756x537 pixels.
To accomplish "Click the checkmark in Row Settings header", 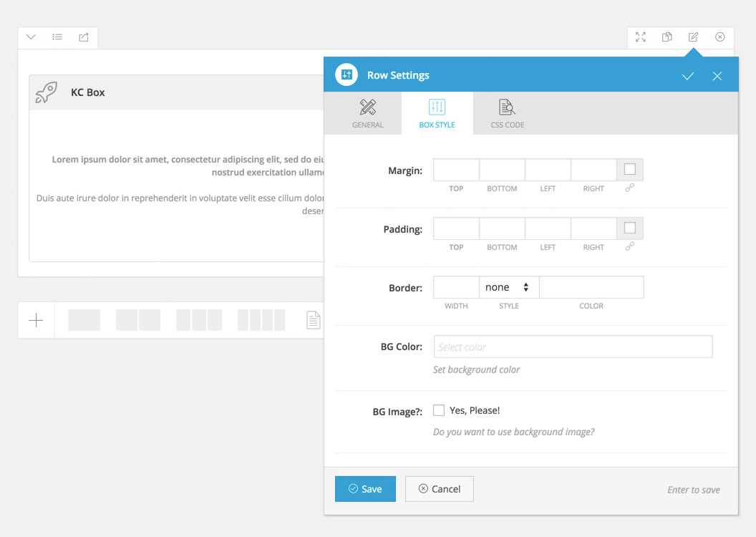I will (688, 76).
